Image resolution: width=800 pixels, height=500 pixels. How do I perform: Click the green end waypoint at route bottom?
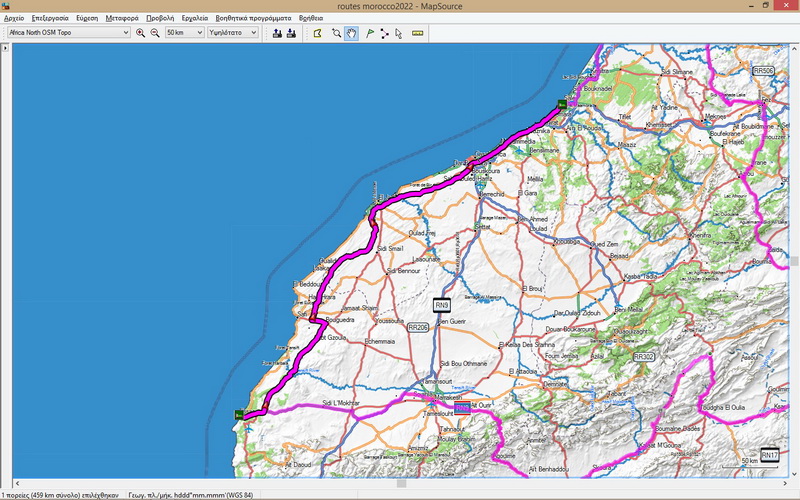pyautogui.click(x=239, y=414)
